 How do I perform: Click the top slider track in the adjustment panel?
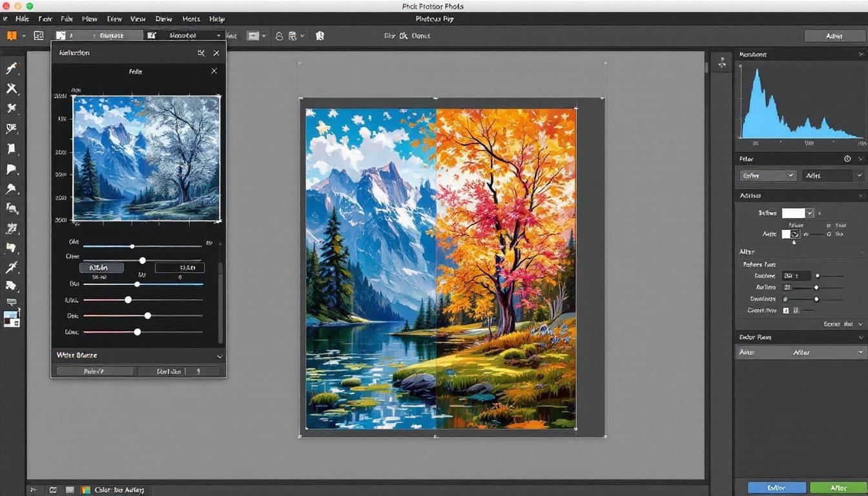142,246
